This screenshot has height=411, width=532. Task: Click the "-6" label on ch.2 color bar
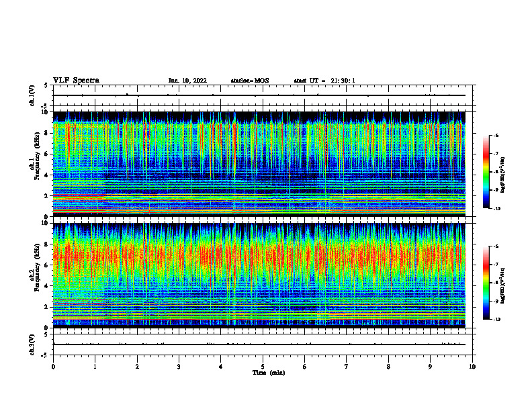(x=496, y=246)
